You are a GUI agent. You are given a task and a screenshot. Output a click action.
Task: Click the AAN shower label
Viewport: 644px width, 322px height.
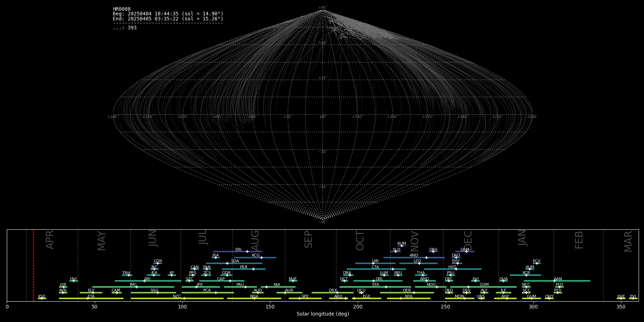tap(558, 279)
